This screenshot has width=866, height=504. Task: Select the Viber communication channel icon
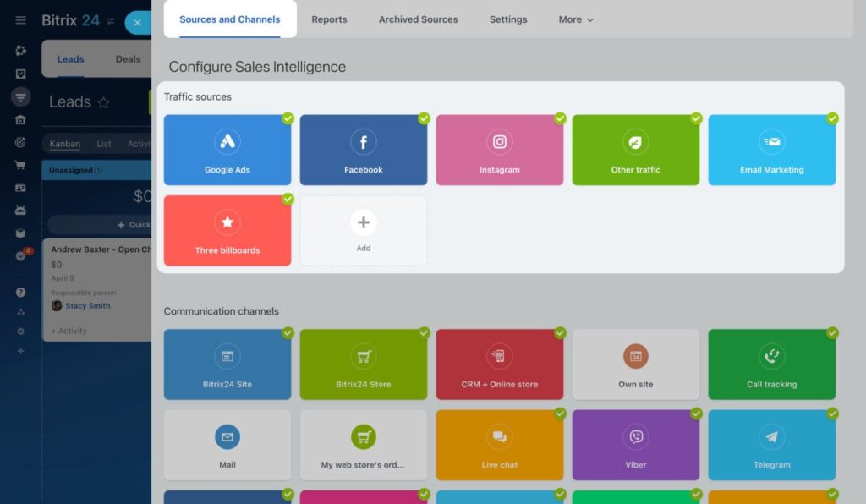[x=635, y=438]
